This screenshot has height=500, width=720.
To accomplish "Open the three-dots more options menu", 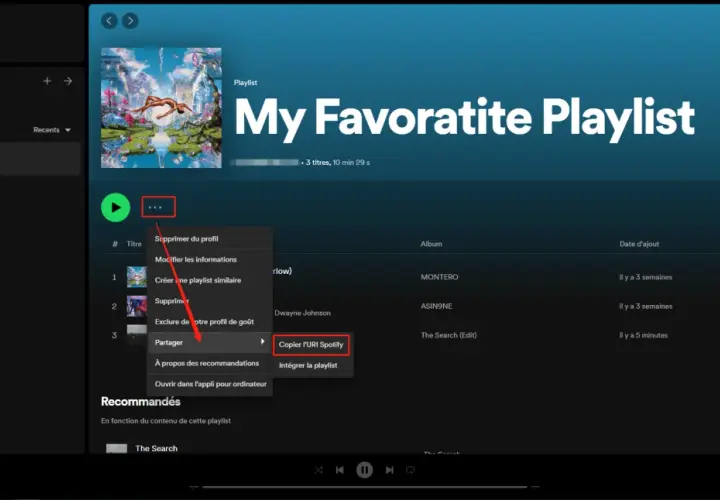I will coord(155,208).
